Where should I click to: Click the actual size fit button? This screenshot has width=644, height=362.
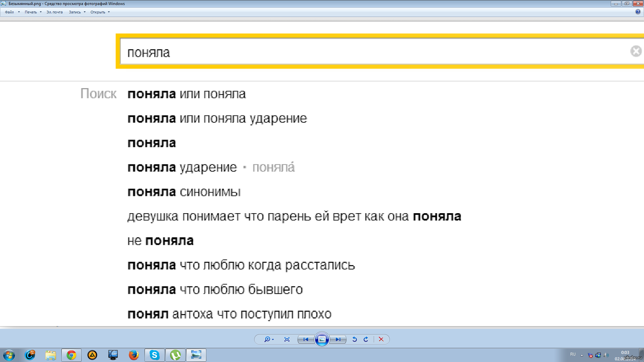[x=287, y=339]
